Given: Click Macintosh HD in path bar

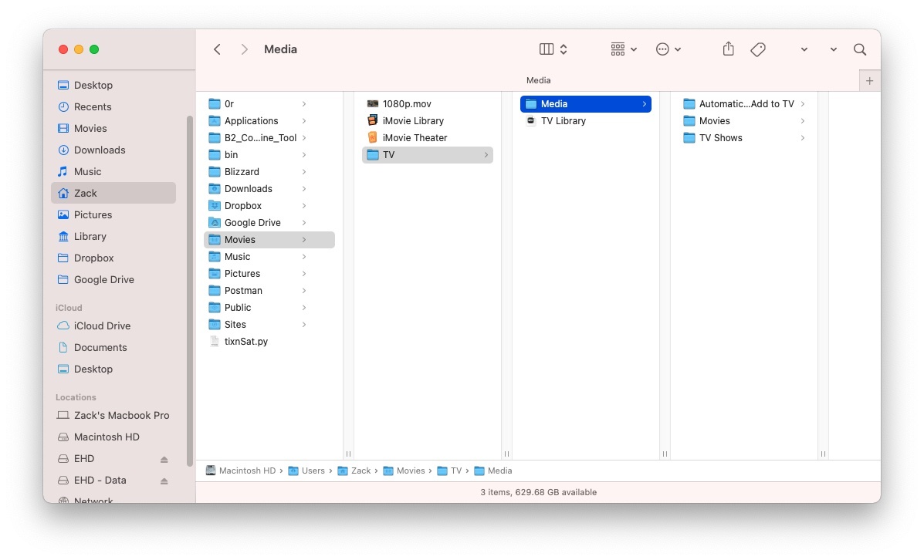Looking at the screenshot, I should pyautogui.click(x=240, y=471).
